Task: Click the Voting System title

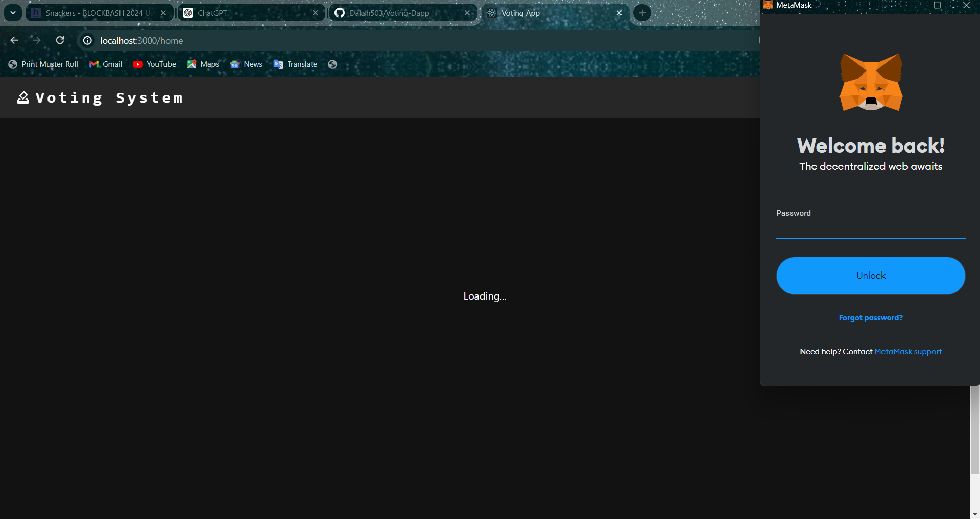Action: [x=109, y=98]
